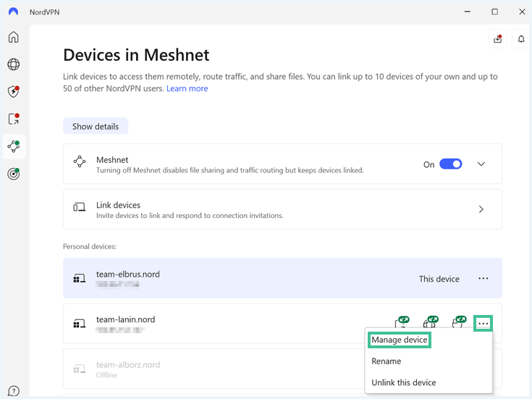Open the Learn more link
The image size is (532, 399).
pyautogui.click(x=187, y=88)
